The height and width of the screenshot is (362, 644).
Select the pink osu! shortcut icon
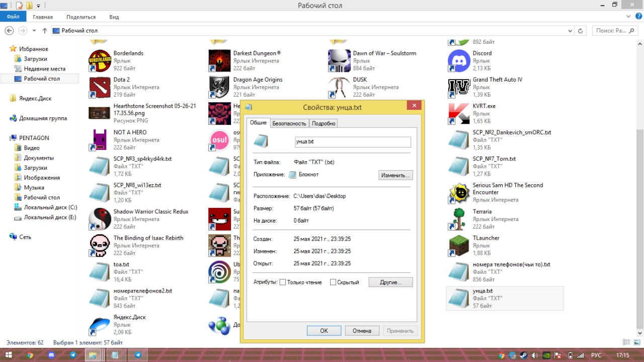coord(219,140)
